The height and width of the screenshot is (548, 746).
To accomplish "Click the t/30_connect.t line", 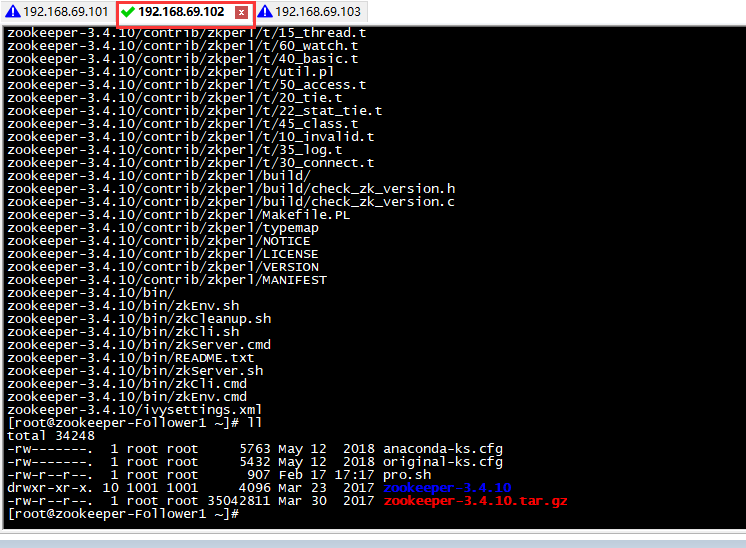I will tap(191, 163).
